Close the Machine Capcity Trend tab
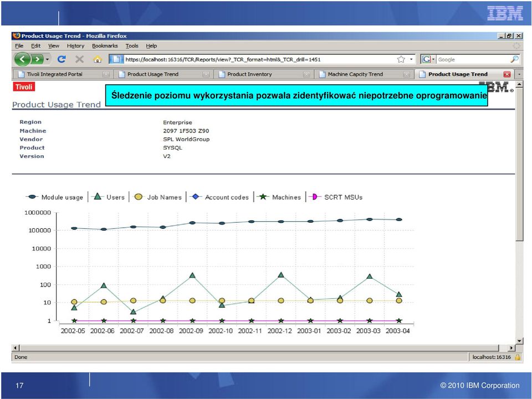Screen dimensions: 532x399 pos(406,74)
